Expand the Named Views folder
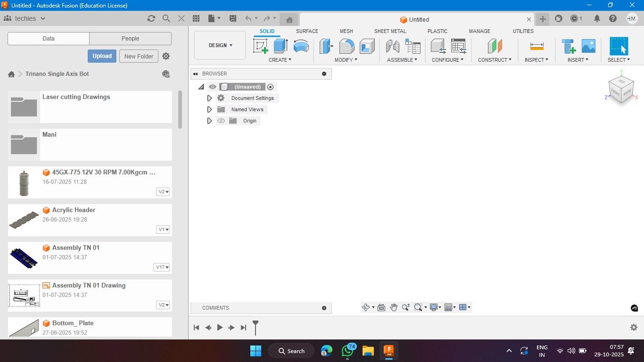 tap(210, 109)
